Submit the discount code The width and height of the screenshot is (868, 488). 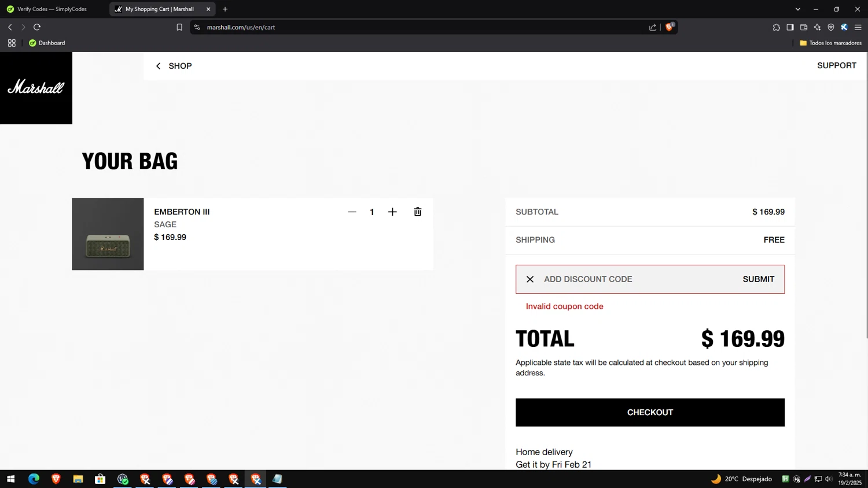pos(758,279)
